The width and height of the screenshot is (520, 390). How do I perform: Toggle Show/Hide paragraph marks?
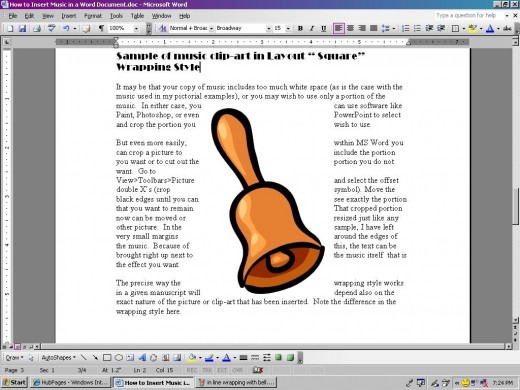click(101, 29)
